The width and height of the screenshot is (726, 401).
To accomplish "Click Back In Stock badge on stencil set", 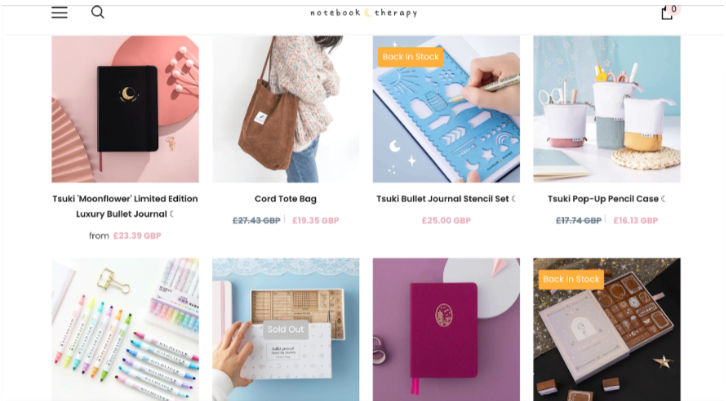I will coord(411,57).
